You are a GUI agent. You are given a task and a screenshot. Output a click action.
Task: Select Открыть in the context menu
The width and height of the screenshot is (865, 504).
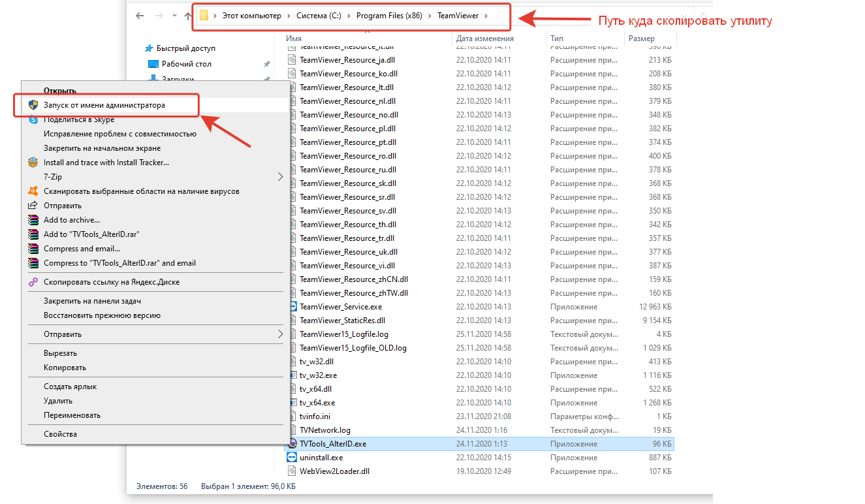coord(60,91)
